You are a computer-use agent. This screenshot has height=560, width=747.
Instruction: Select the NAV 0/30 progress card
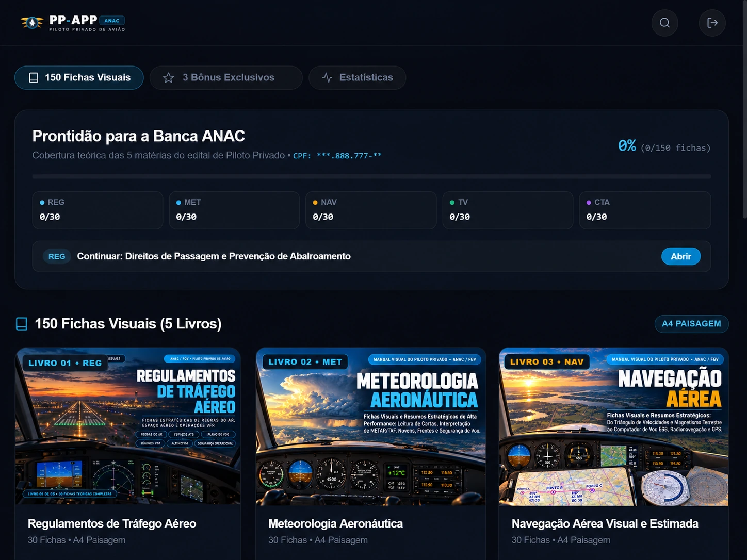pos(371,210)
